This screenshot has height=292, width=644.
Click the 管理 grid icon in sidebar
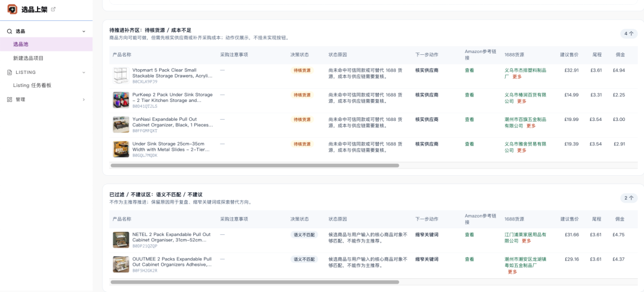pos(10,100)
